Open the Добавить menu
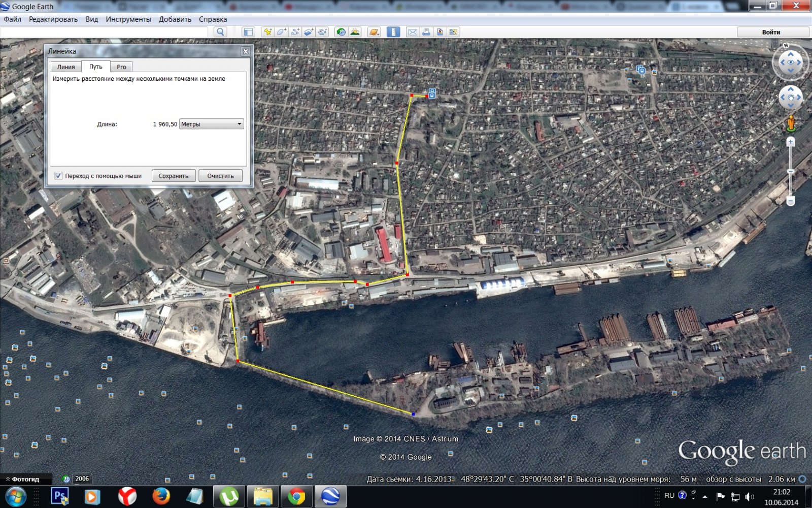Image resolution: width=812 pixels, height=508 pixels. pyautogui.click(x=175, y=19)
